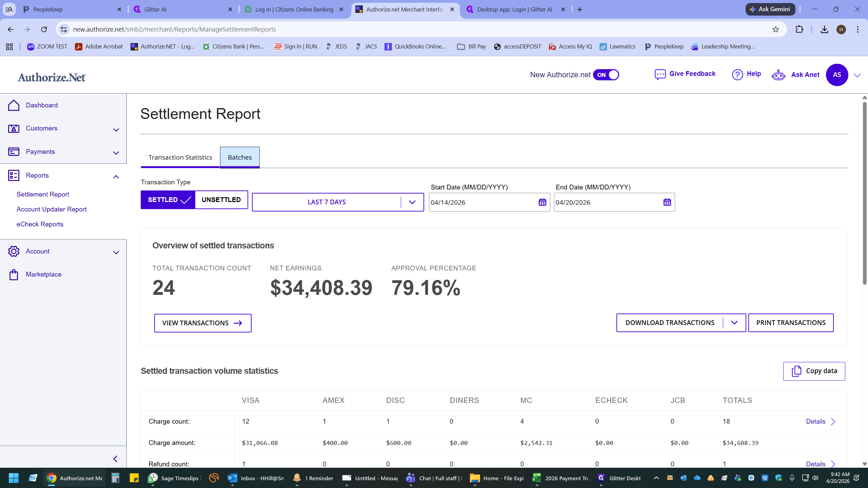Click the AS user avatar
The height and width of the screenshot is (488, 868).
click(837, 75)
